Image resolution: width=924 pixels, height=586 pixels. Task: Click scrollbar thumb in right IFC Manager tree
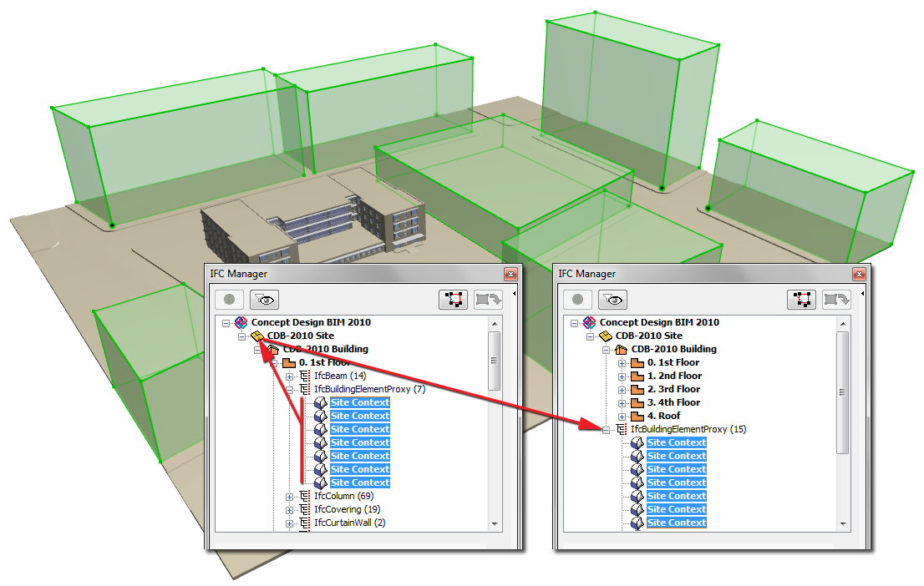(843, 392)
